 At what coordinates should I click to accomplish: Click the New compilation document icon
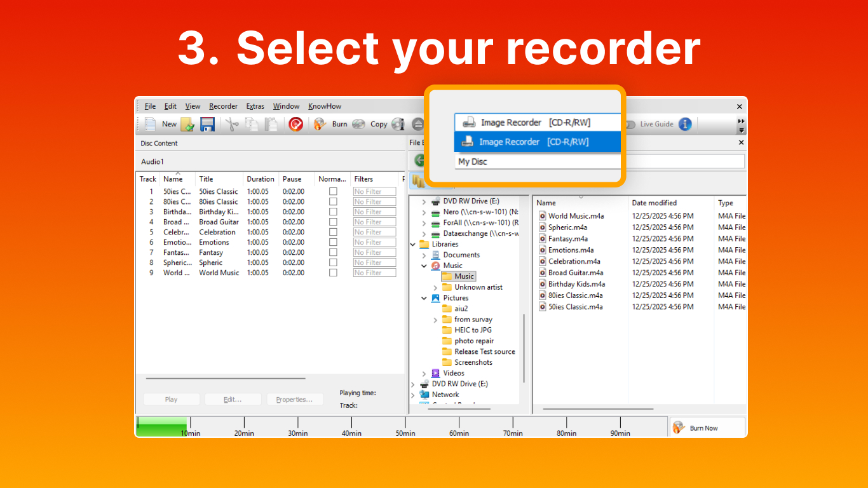[150, 124]
